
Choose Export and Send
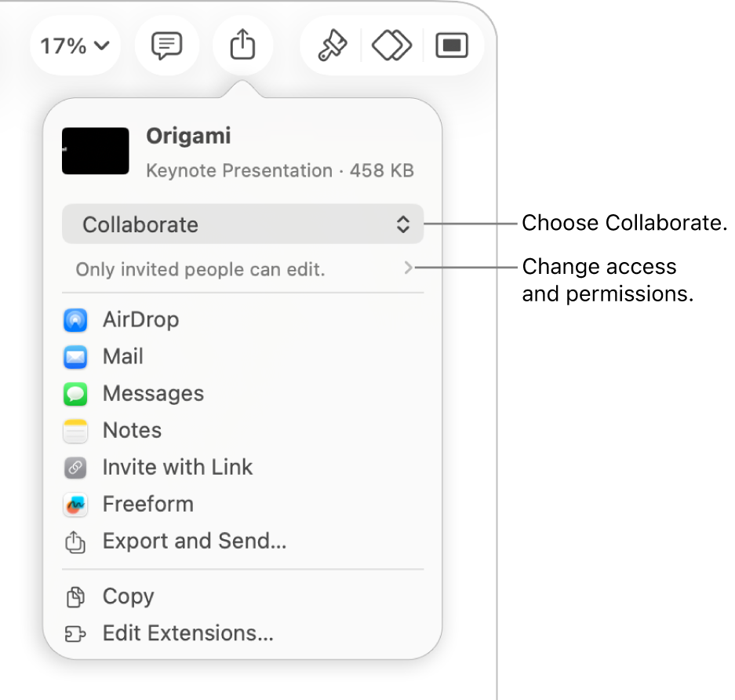[194, 541]
